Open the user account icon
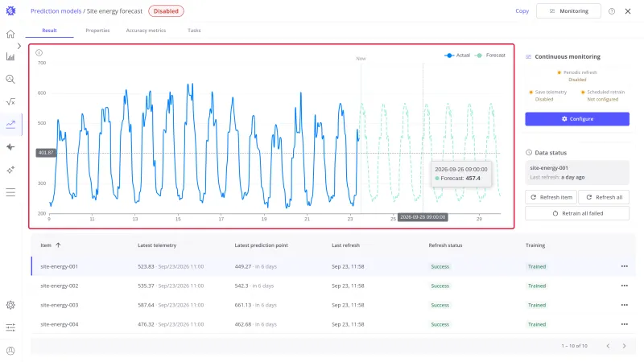The height and width of the screenshot is (362, 644). point(10,351)
